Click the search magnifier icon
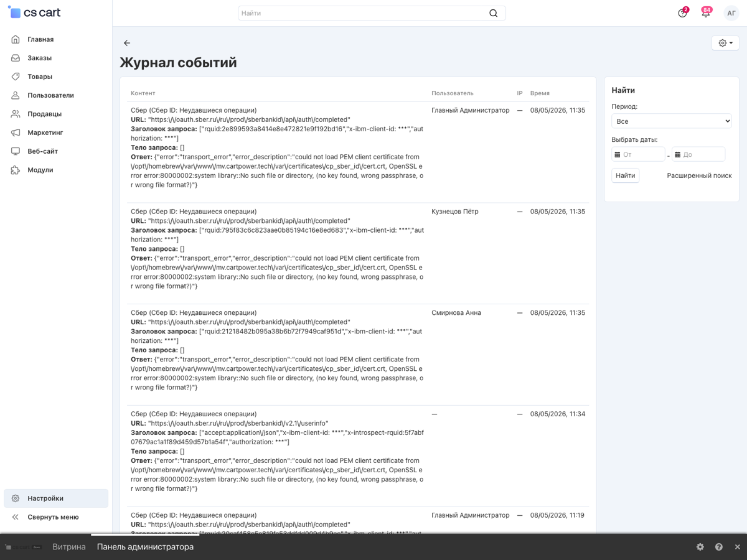The width and height of the screenshot is (747, 560). 493,13
